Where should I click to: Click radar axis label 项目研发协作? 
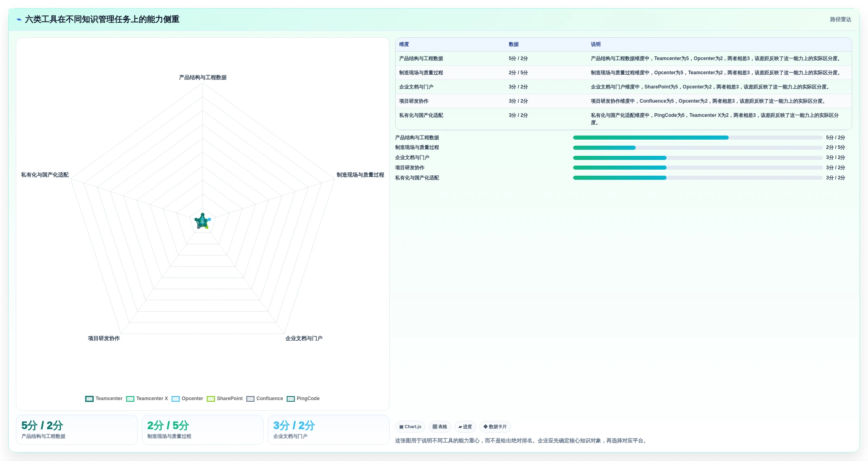(x=104, y=338)
